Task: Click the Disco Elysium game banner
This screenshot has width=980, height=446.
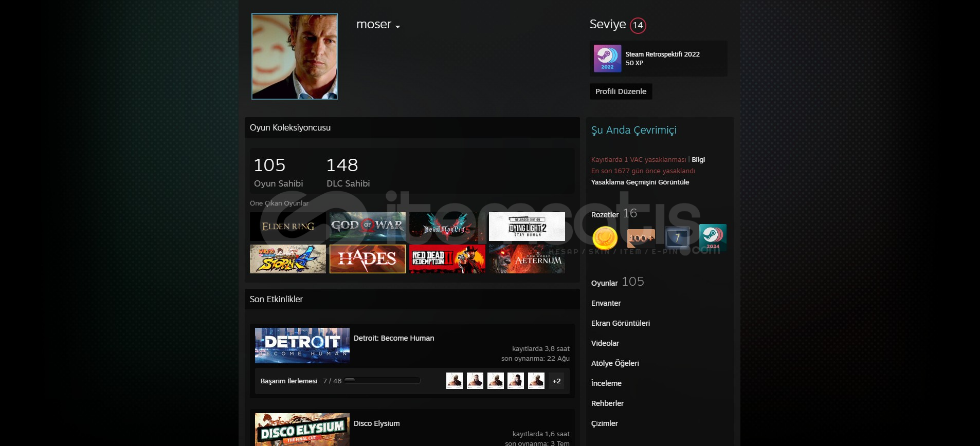Action: 302,430
